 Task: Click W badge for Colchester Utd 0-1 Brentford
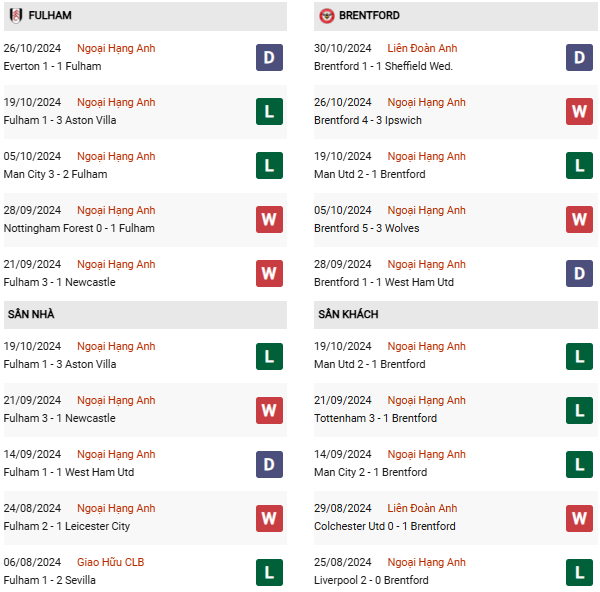coord(580,517)
